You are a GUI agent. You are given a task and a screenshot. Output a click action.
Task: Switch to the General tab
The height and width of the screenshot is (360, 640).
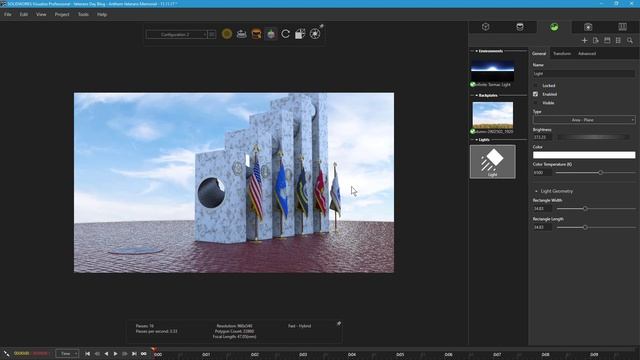(x=539, y=53)
